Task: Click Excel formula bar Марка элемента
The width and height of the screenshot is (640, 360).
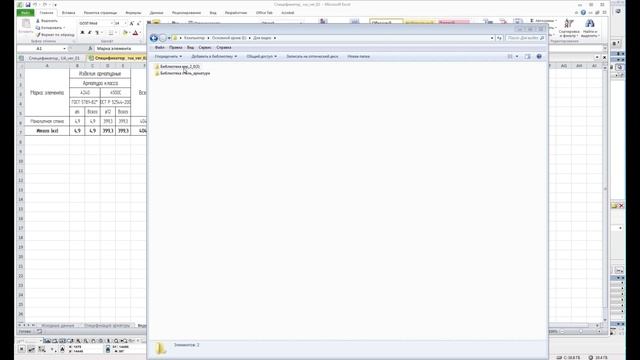Action: [x=120, y=49]
